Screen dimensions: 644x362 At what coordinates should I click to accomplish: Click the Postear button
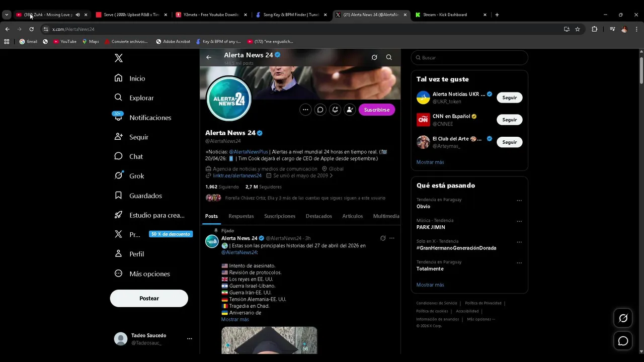pyautogui.click(x=149, y=298)
